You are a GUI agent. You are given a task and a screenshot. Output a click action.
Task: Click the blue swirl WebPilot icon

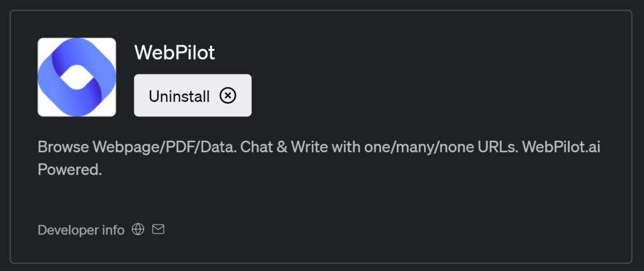click(x=77, y=77)
